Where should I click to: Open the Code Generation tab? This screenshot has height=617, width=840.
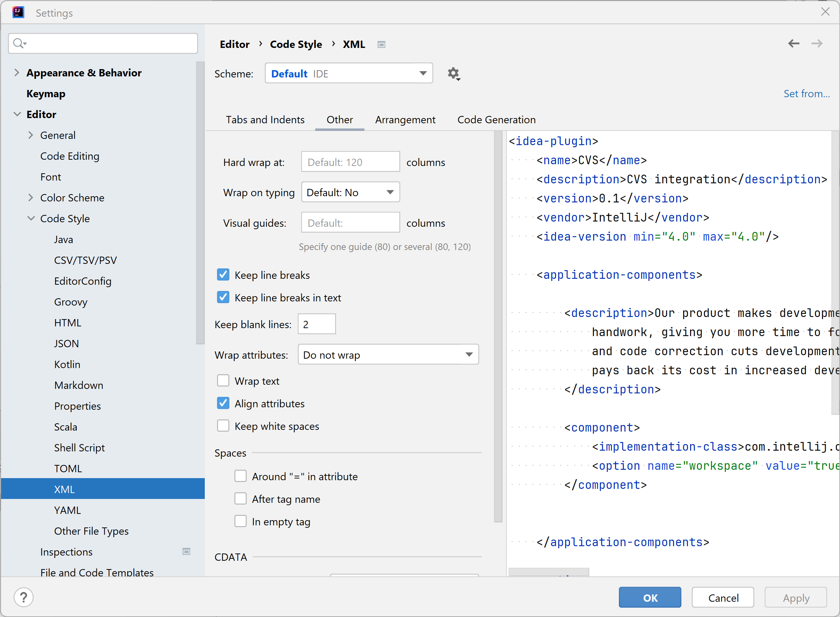coord(496,119)
